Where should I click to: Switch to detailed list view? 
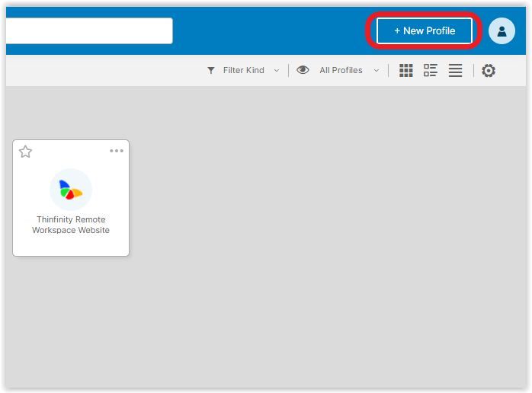[430, 70]
